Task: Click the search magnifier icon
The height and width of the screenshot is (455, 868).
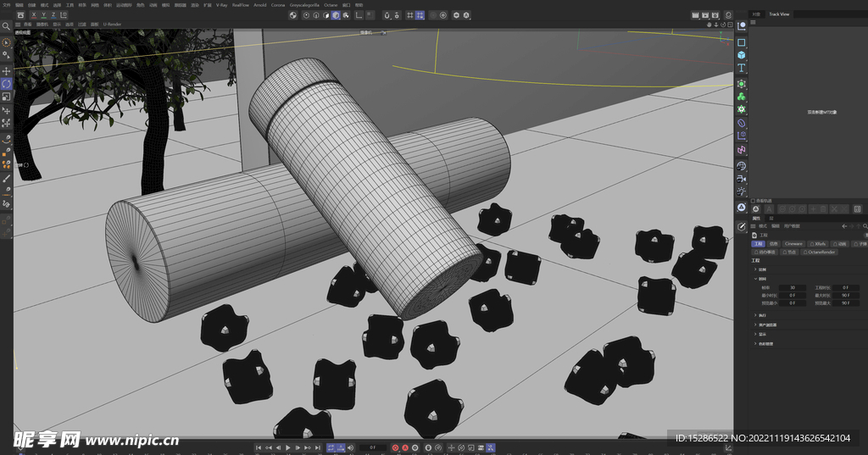Action: coord(6,27)
